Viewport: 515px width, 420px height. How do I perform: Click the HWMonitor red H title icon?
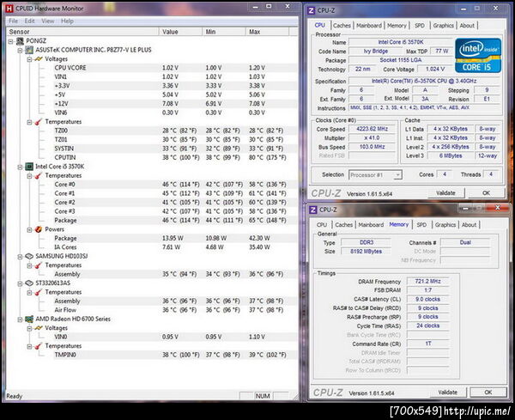[9, 9]
